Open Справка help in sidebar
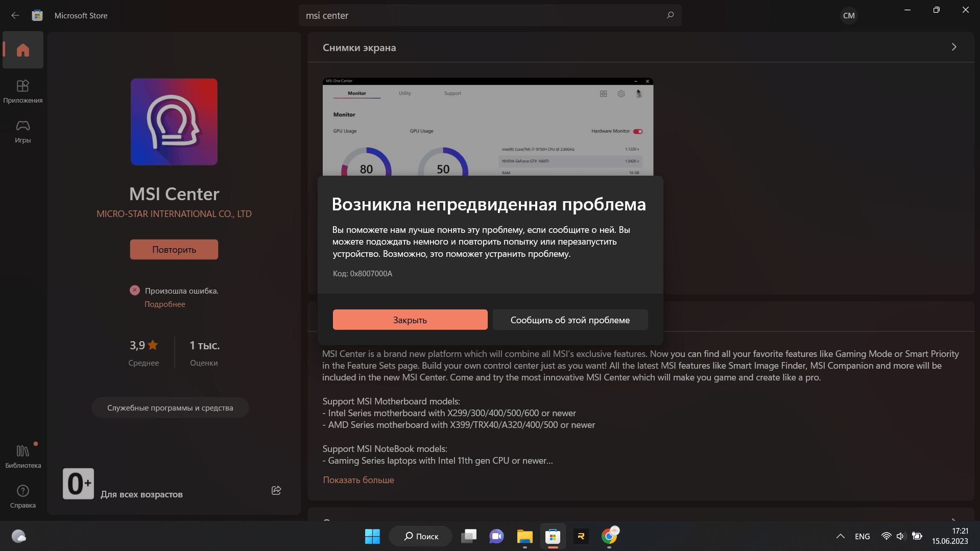Image resolution: width=980 pixels, height=551 pixels. pos(23,496)
